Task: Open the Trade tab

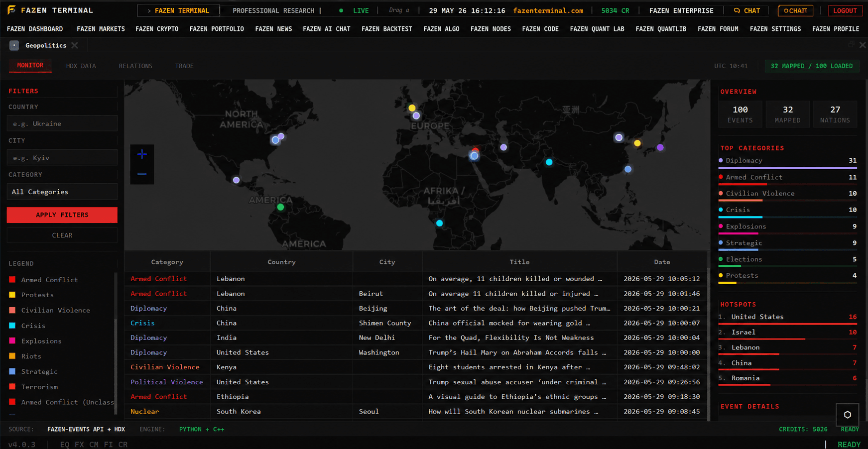Action: (184, 66)
